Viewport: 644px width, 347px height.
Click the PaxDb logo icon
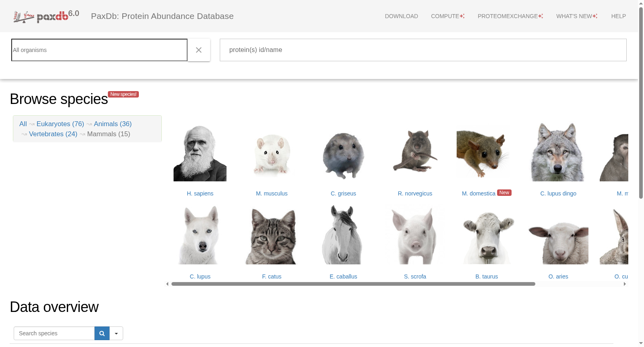click(x=46, y=16)
